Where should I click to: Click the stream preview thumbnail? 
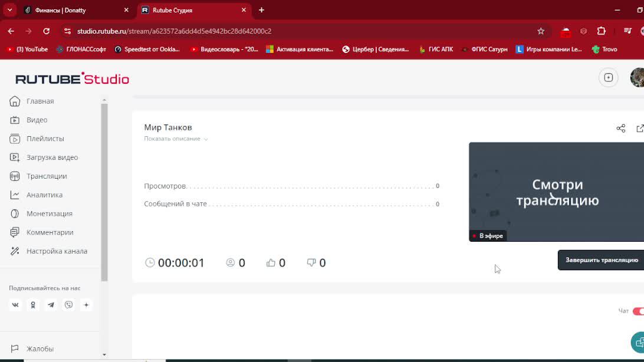[x=557, y=192]
